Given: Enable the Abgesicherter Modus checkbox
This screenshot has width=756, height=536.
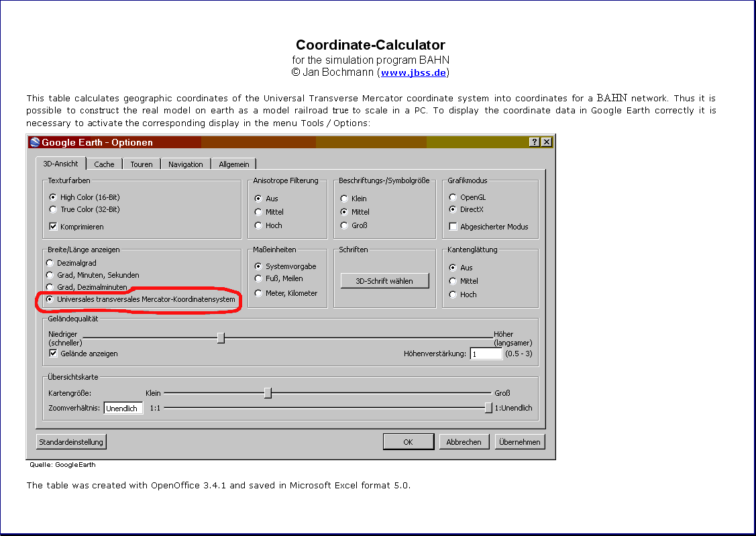Looking at the screenshot, I should click(489, 227).
